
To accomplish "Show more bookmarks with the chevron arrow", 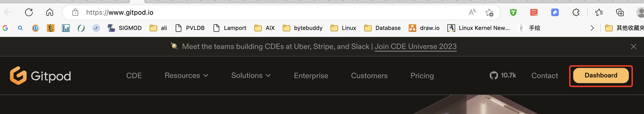I will point(592,28).
